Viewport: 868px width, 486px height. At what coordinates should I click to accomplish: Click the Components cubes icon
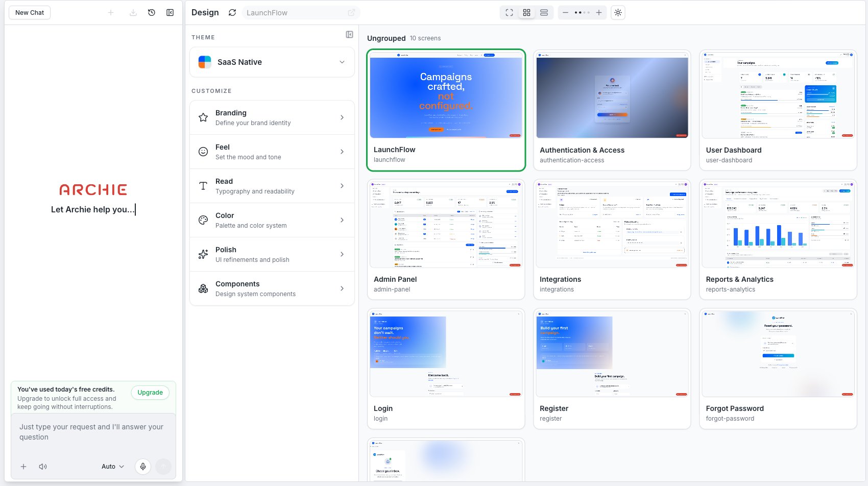(203, 288)
